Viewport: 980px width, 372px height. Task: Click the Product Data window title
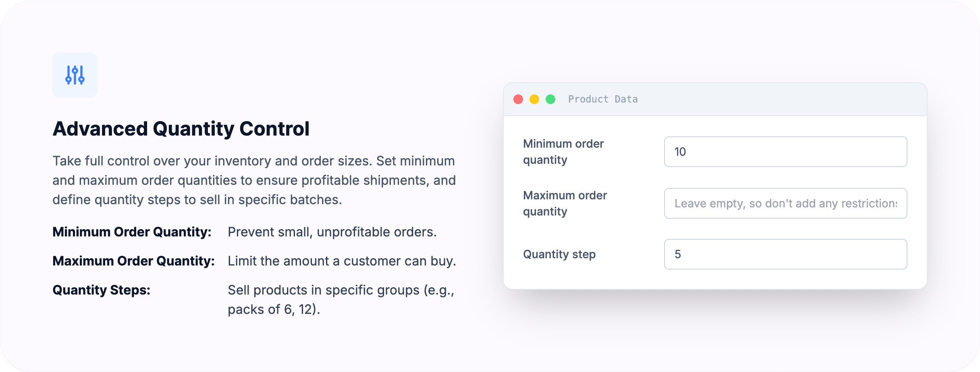[603, 99]
